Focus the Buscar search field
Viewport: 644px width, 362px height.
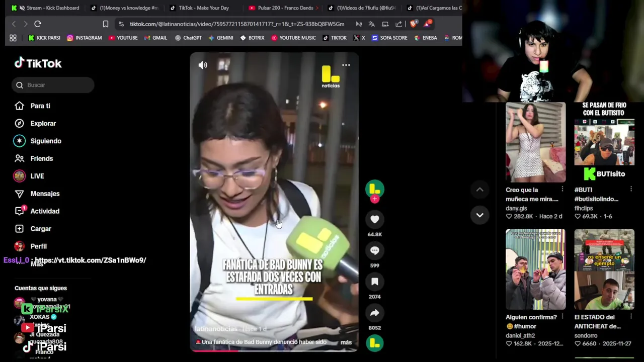click(53, 85)
